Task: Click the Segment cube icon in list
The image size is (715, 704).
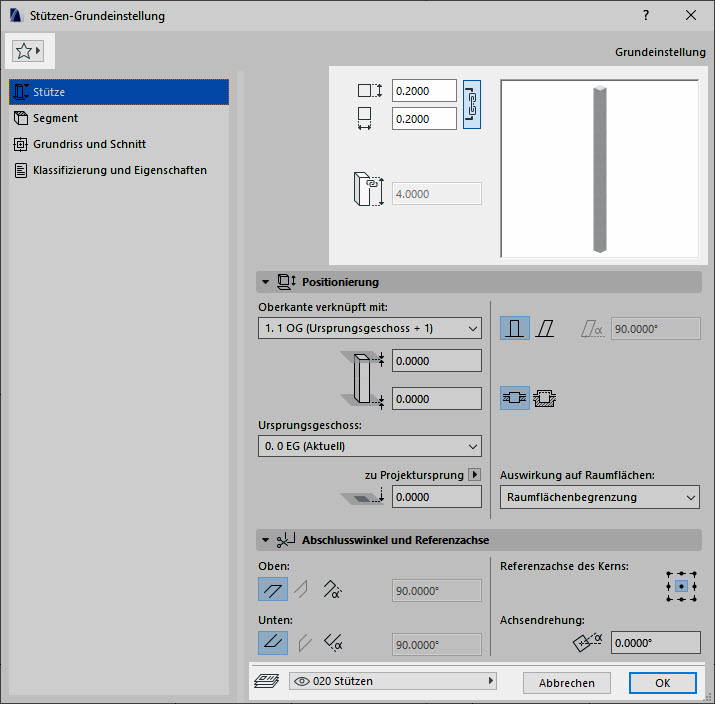Action: (x=21, y=118)
